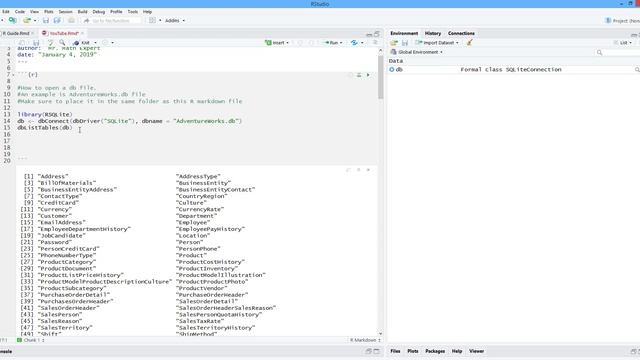The width and height of the screenshot is (640, 360).
Task: Open the Edit menu
Action: point(6,12)
